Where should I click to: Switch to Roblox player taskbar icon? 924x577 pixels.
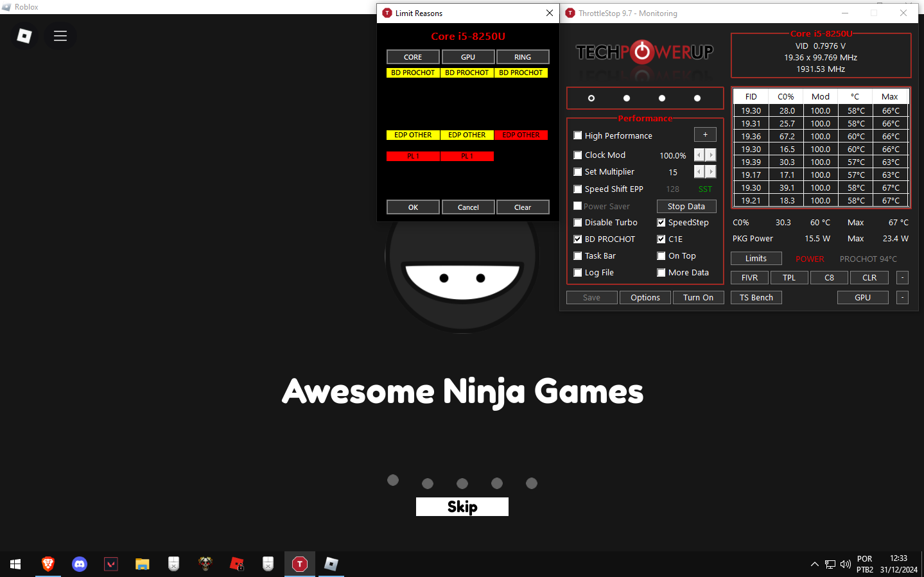tap(331, 564)
